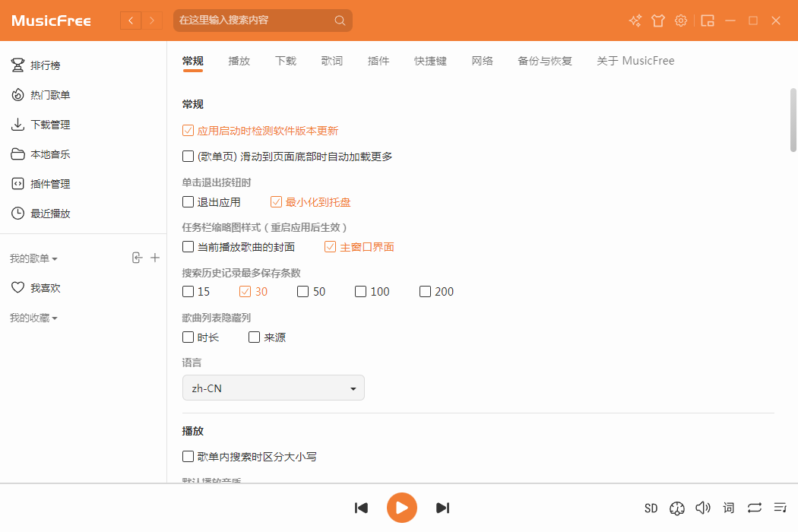The height and width of the screenshot is (532, 798).
Task: Open the 备份与恢复 tab
Action: pyautogui.click(x=545, y=61)
